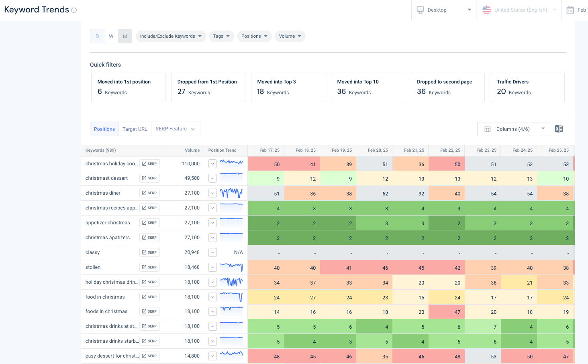The image size is (588, 364).
Task: Select the Daily time granularity
Action: click(x=97, y=36)
